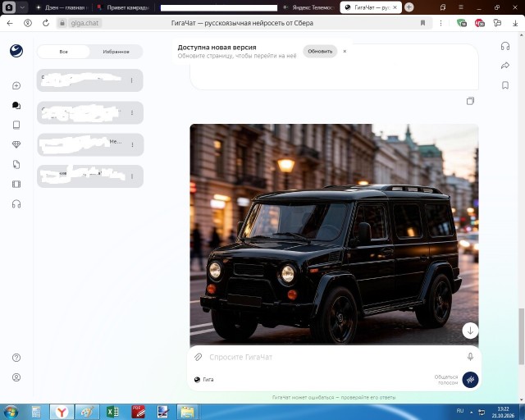The image size is (525, 420).
Task: Click the red extension badge icon
Action: [x=479, y=23]
